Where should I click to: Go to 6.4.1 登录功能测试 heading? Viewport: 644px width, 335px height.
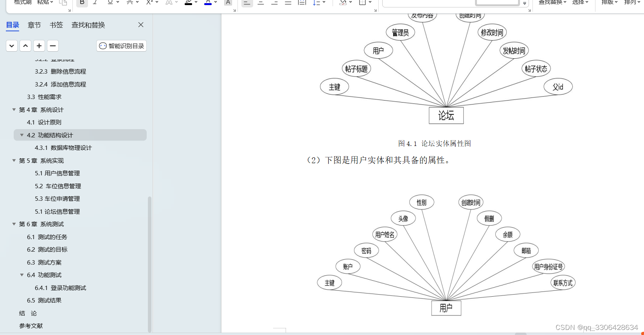[x=60, y=288]
